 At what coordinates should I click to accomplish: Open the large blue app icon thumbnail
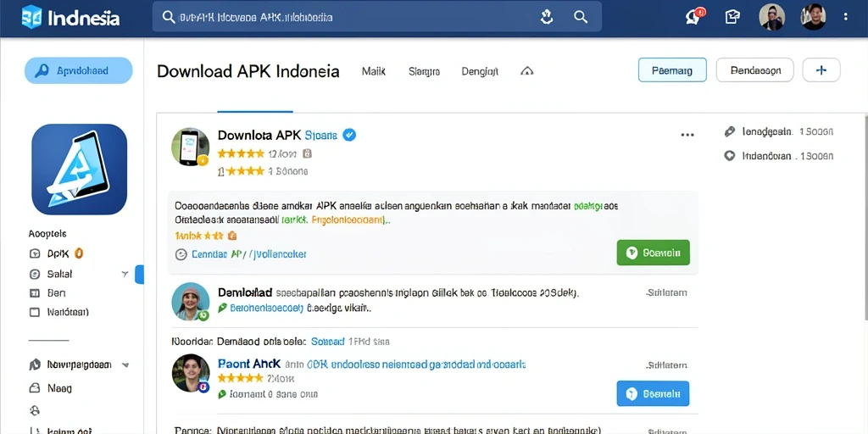click(79, 170)
